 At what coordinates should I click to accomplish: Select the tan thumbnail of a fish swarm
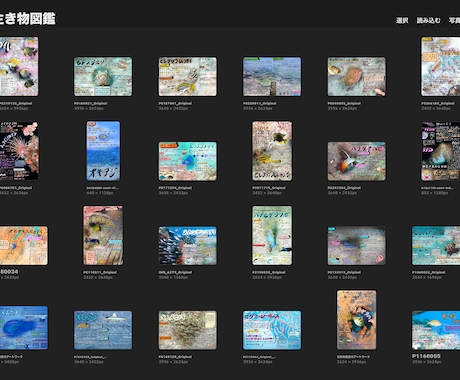point(188,330)
